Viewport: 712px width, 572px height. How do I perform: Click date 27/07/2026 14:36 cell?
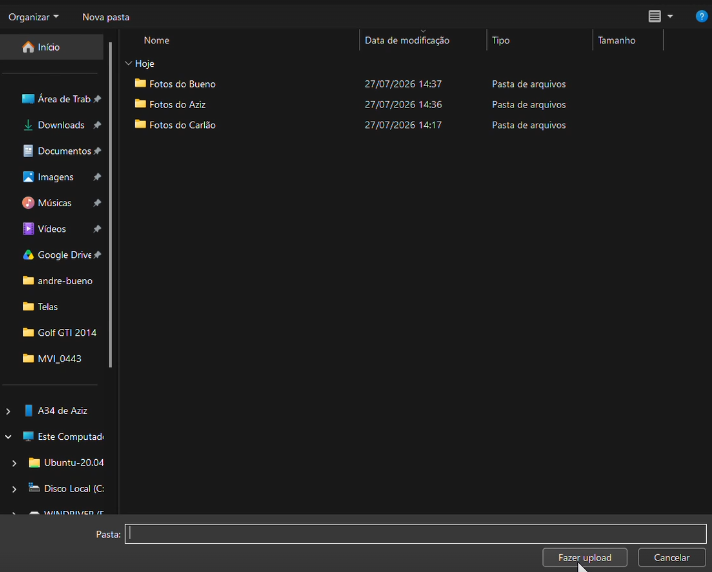point(403,104)
